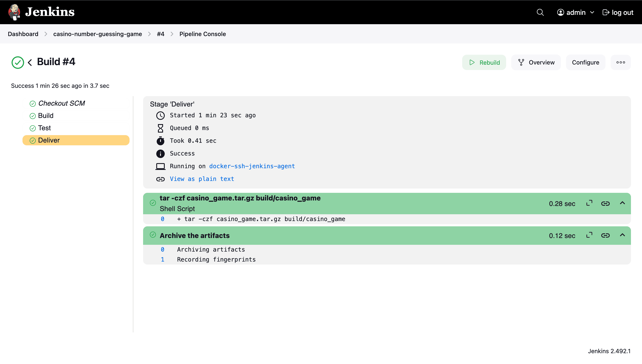Collapse the tar shell script step
The image size is (642, 364).
[x=622, y=203]
